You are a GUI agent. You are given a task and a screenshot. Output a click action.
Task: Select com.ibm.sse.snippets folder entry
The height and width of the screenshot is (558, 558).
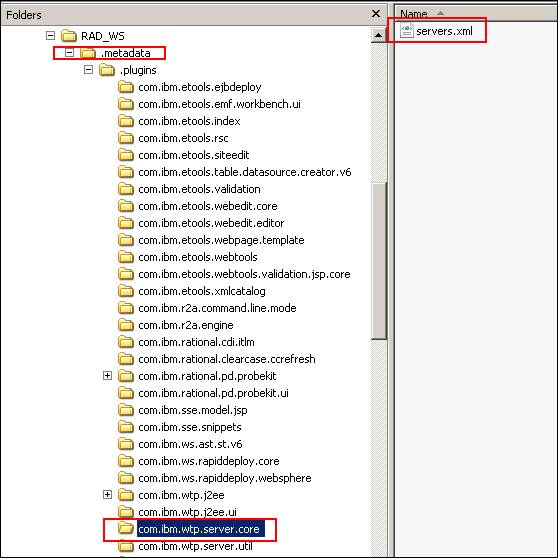pyautogui.click(x=190, y=427)
